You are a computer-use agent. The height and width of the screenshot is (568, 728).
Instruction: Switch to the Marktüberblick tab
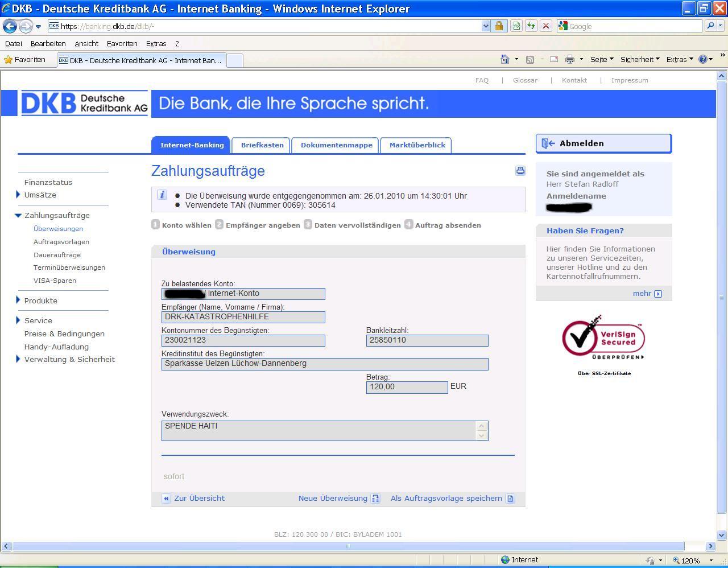[x=417, y=145]
